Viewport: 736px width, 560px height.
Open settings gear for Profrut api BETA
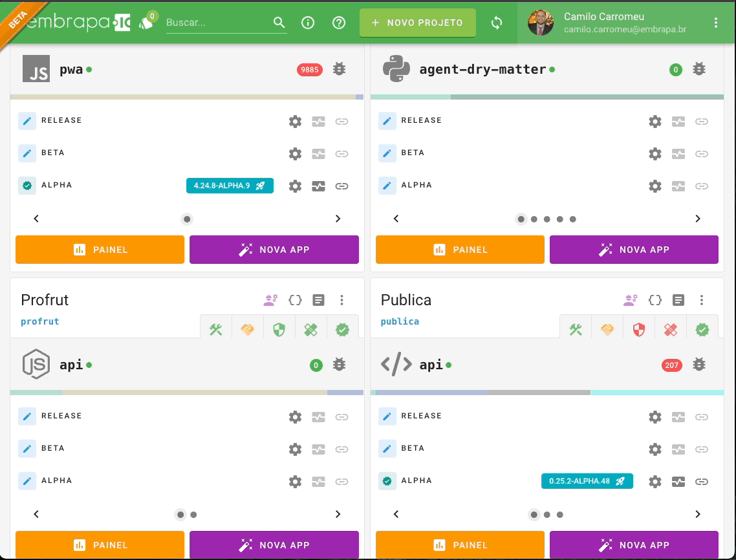pos(295,449)
